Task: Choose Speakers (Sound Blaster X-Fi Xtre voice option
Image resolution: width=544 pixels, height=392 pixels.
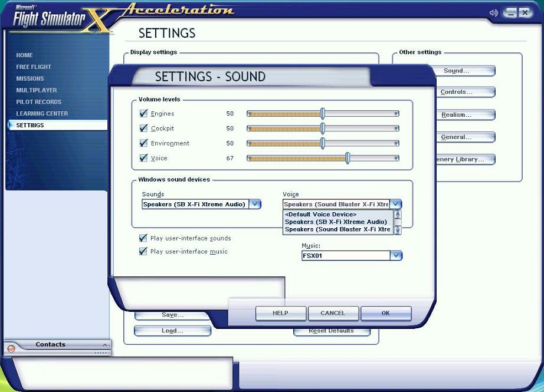Action: [337, 229]
